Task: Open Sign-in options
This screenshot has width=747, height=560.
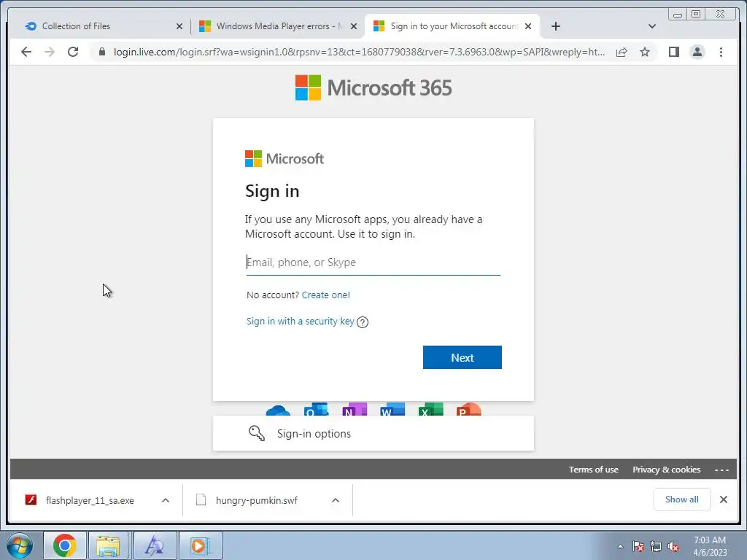Action: tap(373, 433)
